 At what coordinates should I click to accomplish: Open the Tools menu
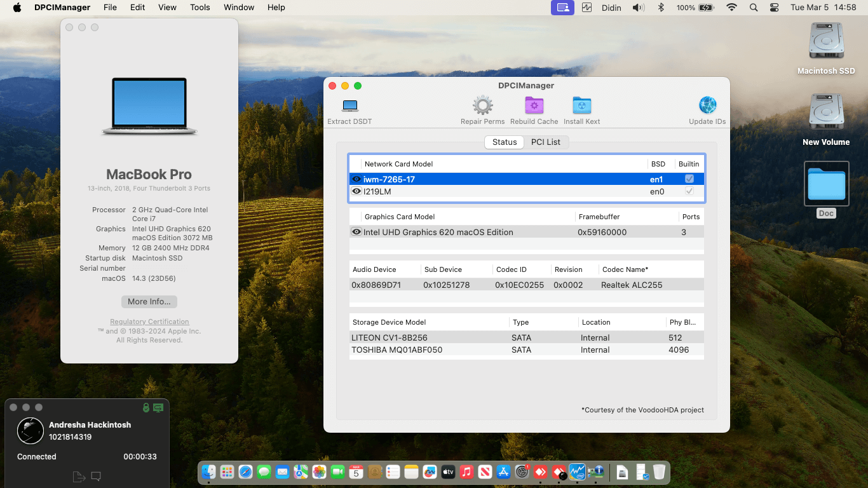[200, 8]
